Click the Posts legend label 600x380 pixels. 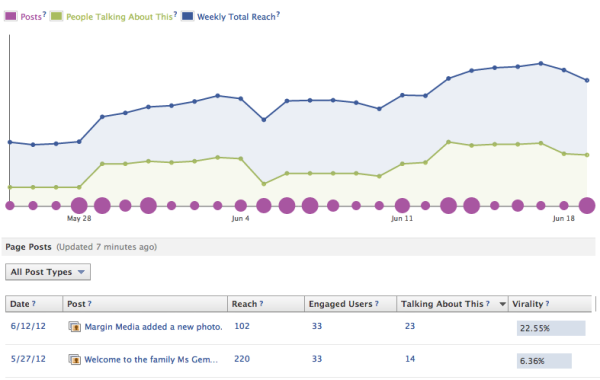coord(31,17)
